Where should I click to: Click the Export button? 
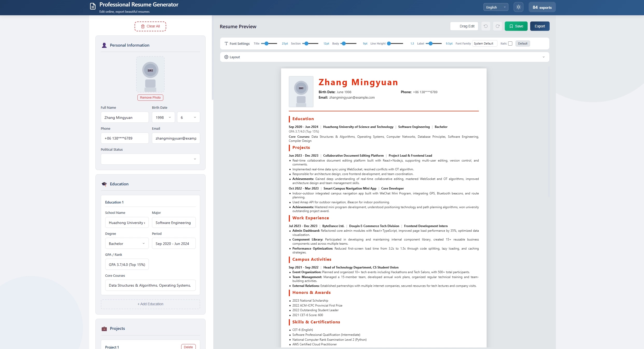pos(540,26)
